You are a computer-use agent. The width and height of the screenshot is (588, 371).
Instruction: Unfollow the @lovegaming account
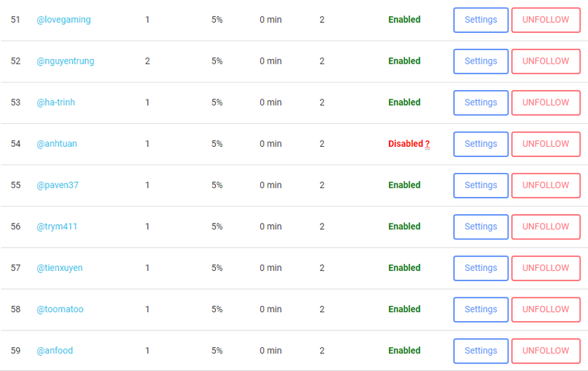point(545,20)
